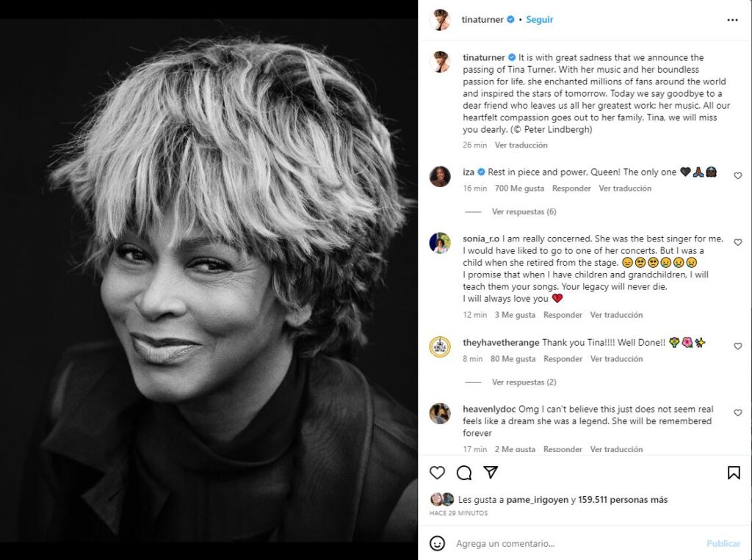Viewport: 752px width, 560px height.
Task: Open comments using the speech bubble icon
Action: coord(464,473)
